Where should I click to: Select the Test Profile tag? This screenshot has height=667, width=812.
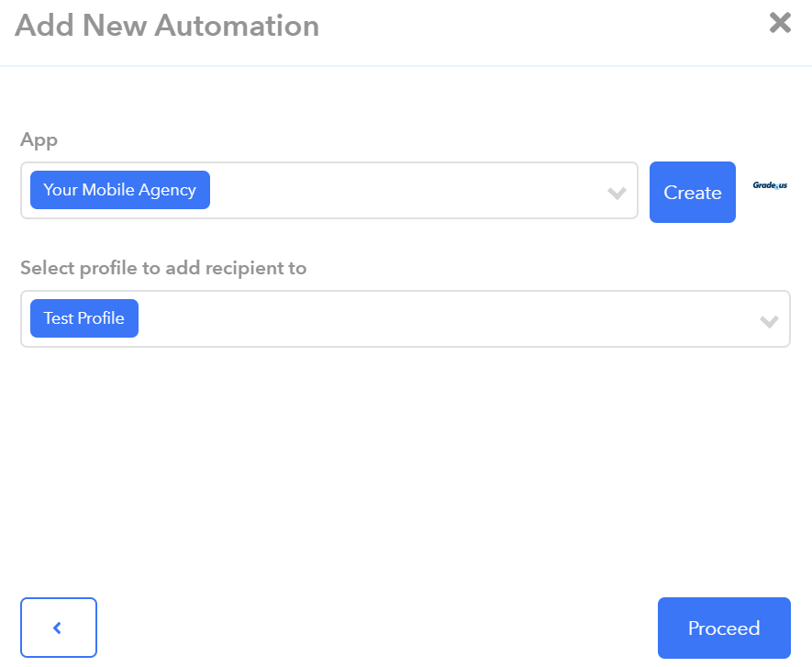click(x=84, y=318)
